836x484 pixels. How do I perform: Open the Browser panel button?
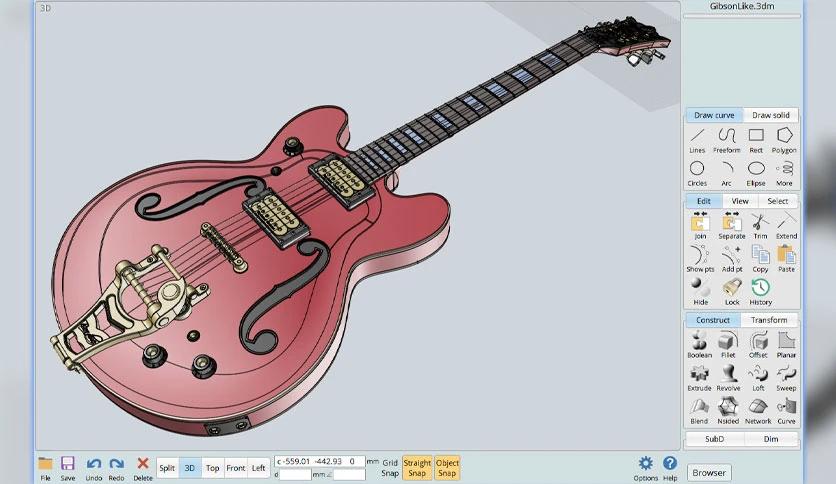pyautogui.click(x=709, y=473)
